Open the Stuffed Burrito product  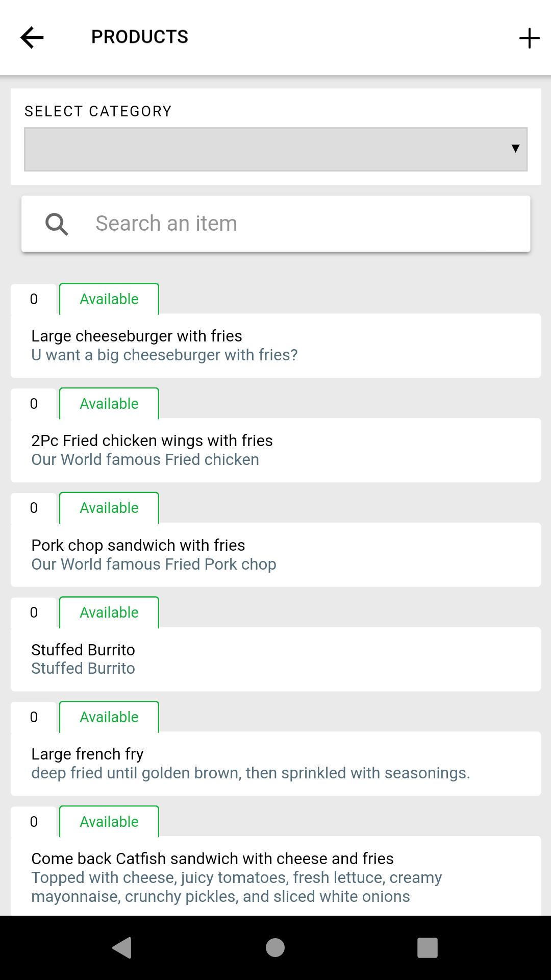[275, 659]
